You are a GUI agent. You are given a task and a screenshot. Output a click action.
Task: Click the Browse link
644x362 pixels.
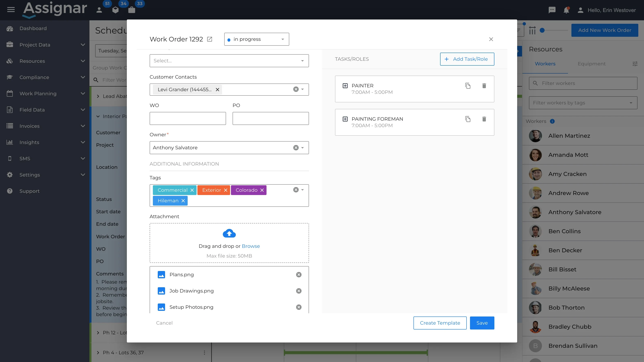click(x=251, y=246)
